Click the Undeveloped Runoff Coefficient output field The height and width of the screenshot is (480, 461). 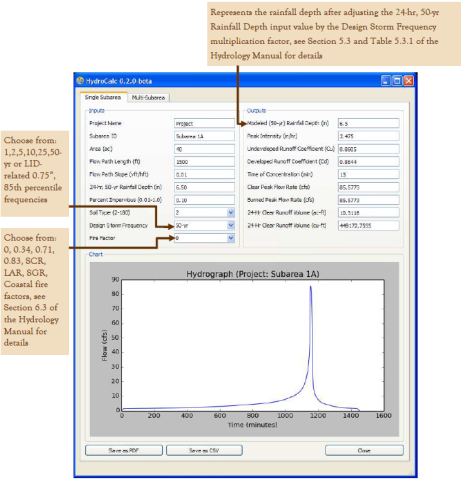click(368, 149)
